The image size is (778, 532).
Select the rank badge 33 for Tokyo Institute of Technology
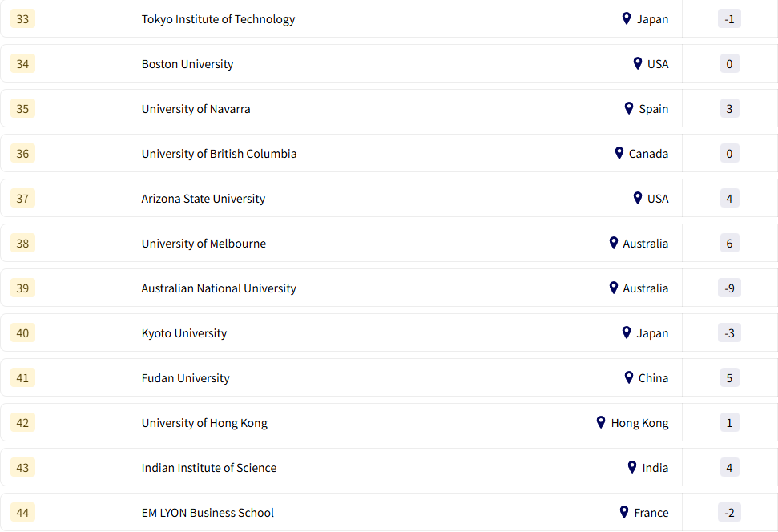coord(22,18)
